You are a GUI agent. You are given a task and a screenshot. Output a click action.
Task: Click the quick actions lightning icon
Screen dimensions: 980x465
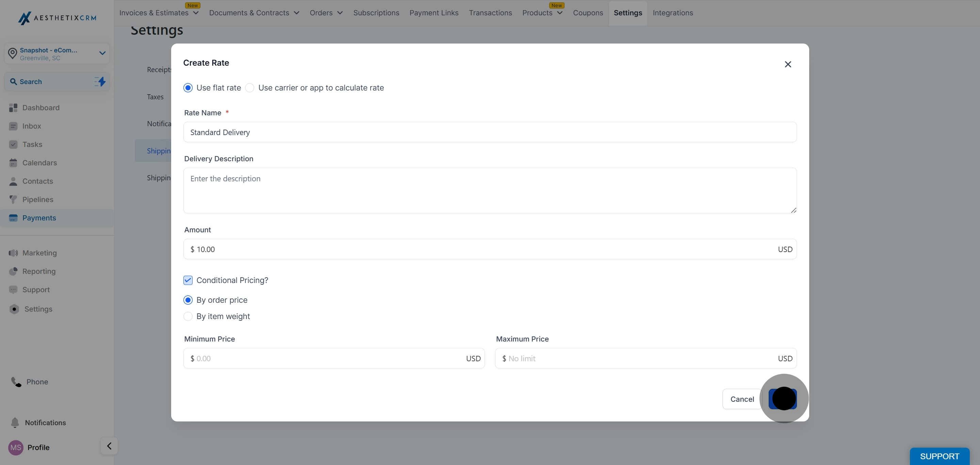[x=100, y=82]
